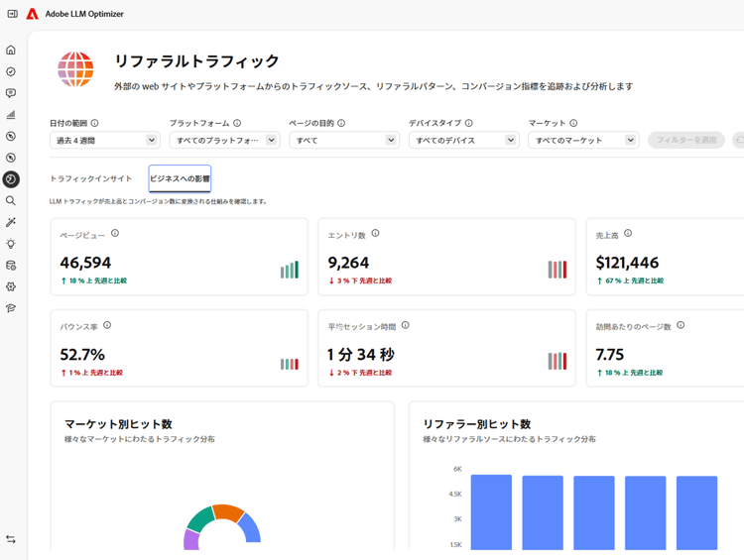Open the database settings sidebar icon
Screen dimensions: 744x560
[x=11, y=265]
